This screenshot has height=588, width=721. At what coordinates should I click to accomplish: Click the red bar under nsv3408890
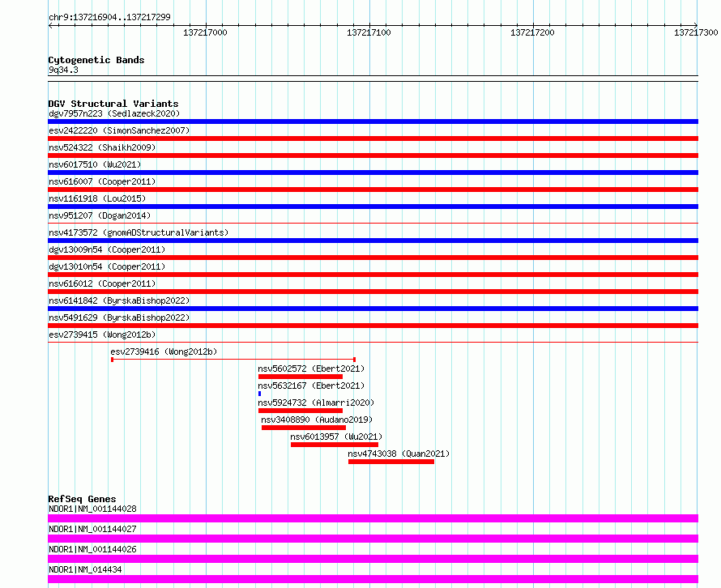pyautogui.click(x=304, y=428)
